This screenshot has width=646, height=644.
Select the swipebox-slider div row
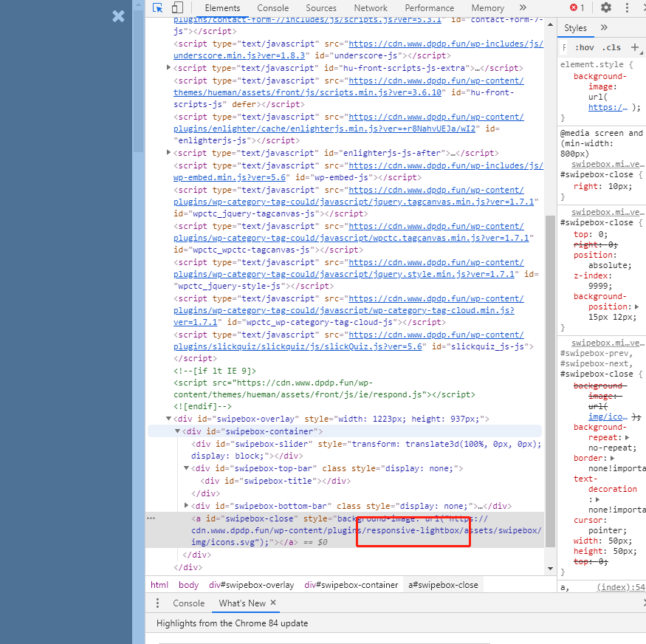(366, 450)
